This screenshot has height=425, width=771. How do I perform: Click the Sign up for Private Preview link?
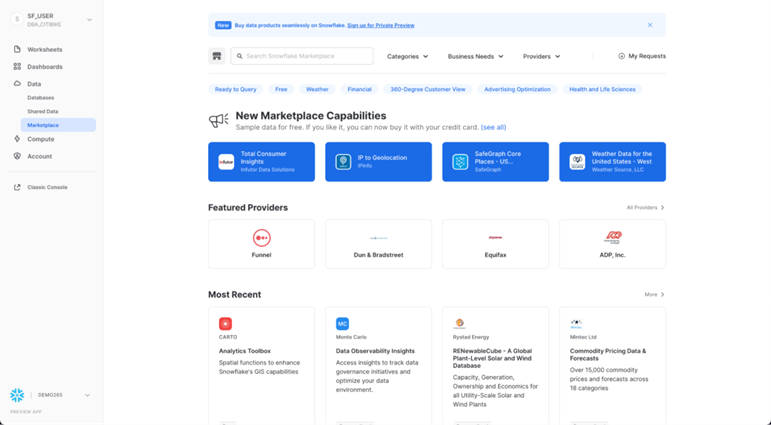click(x=380, y=25)
